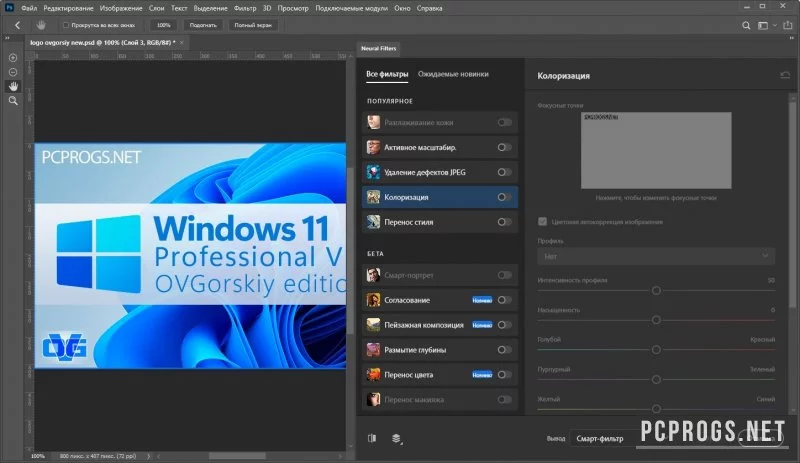This screenshot has width=800, height=463.
Task: Click the Перенос цвета filter icon
Action: pyautogui.click(x=373, y=375)
